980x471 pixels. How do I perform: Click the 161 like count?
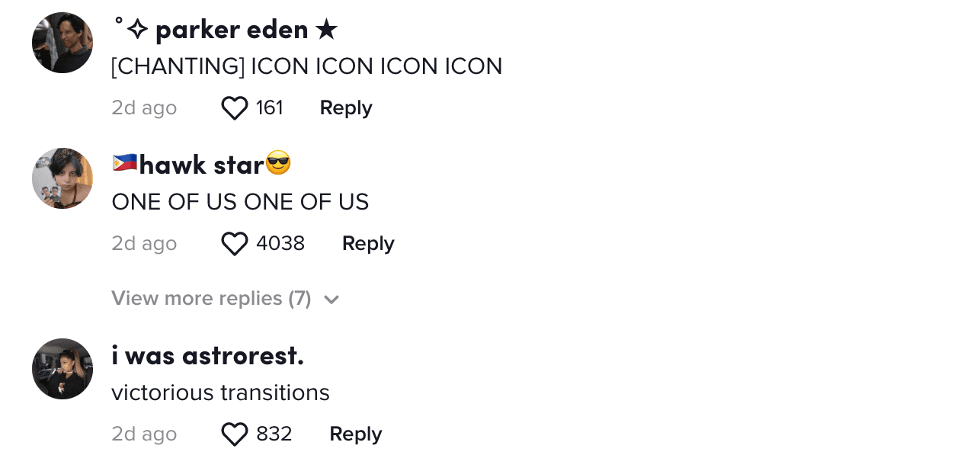(x=270, y=108)
